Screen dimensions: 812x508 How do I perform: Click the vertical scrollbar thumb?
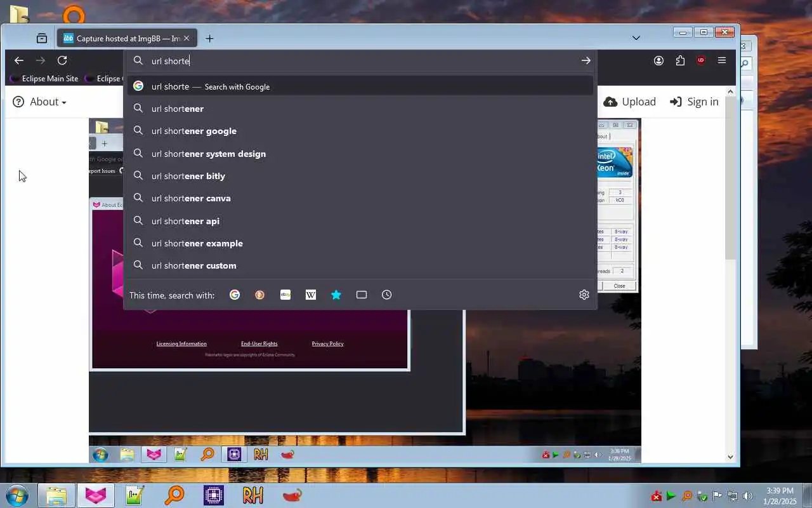(x=730, y=178)
